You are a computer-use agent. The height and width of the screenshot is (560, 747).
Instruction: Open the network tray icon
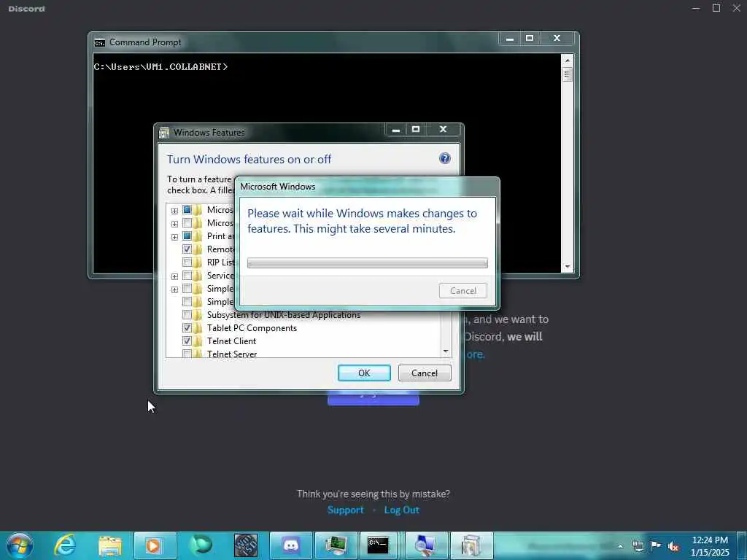(x=638, y=546)
